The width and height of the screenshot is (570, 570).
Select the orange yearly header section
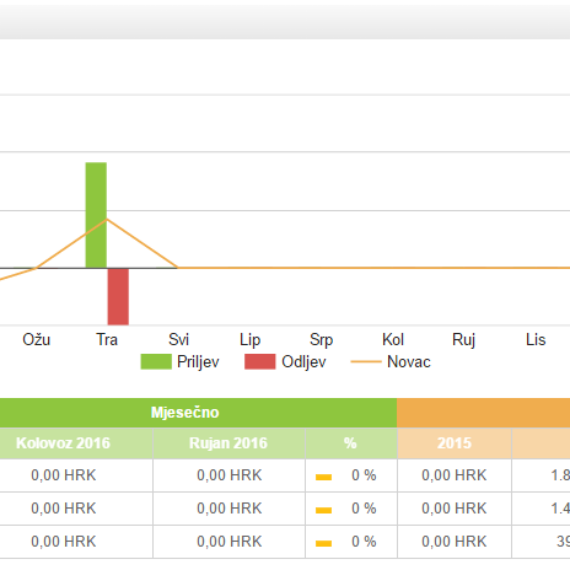pos(483,413)
